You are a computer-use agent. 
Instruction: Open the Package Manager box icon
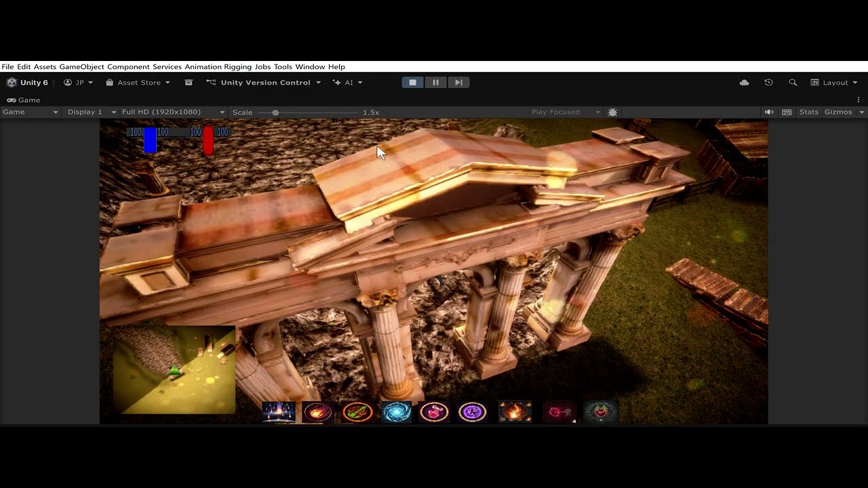coord(189,83)
